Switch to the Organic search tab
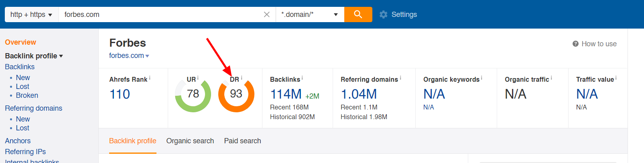 tap(190, 141)
